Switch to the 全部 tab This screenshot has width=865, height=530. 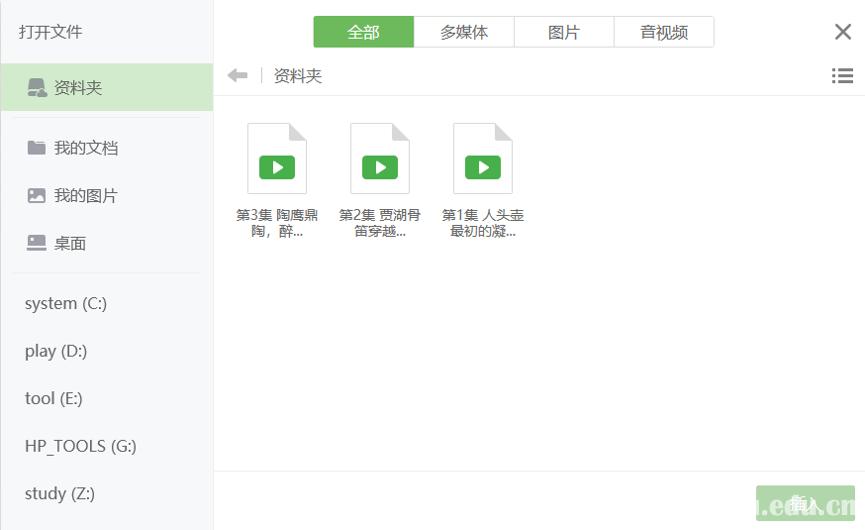click(x=363, y=32)
